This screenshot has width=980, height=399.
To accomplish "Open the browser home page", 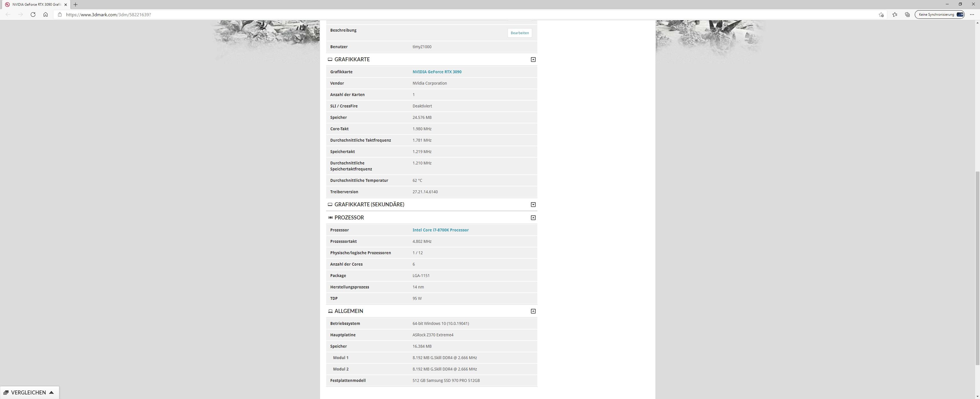I will pos(46,15).
